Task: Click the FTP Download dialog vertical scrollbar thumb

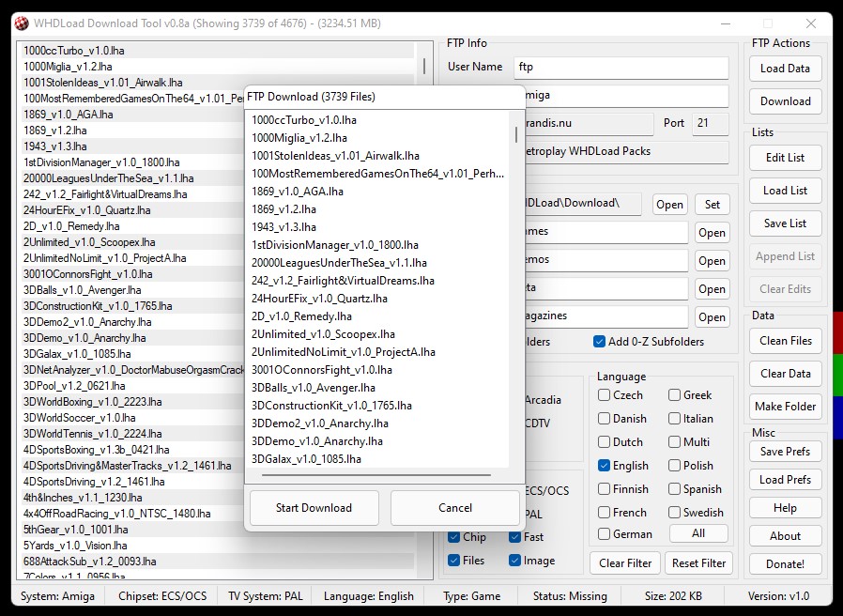Action: [516, 134]
